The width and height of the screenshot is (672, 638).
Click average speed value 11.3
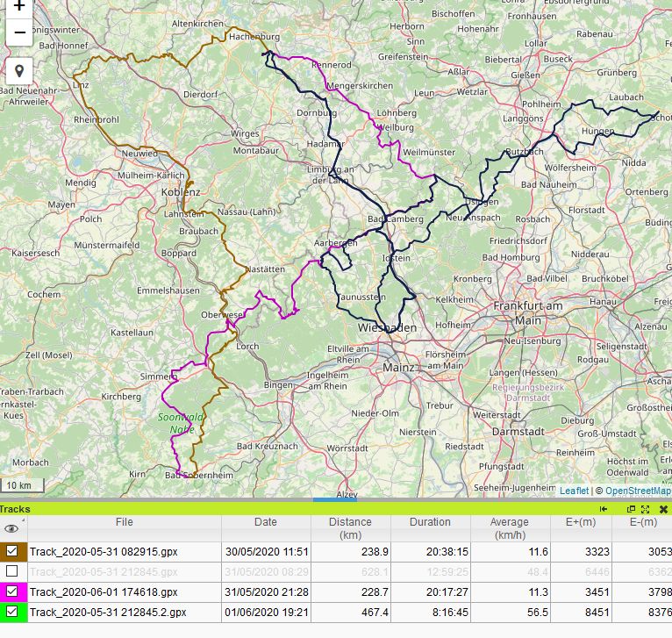tap(539, 591)
